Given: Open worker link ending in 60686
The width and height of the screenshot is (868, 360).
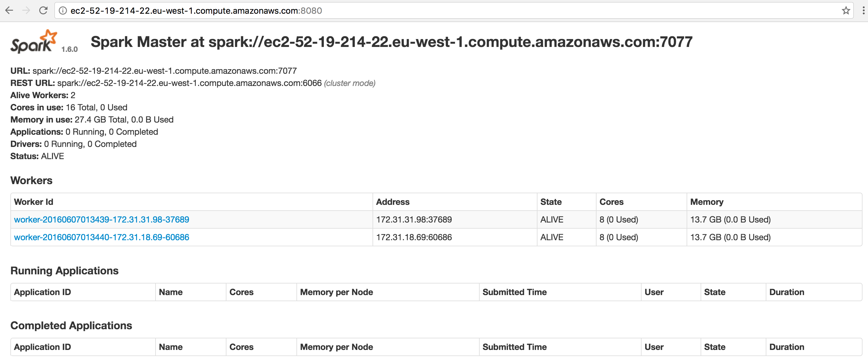Looking at the screenshot, I should [x=101, y=237].
